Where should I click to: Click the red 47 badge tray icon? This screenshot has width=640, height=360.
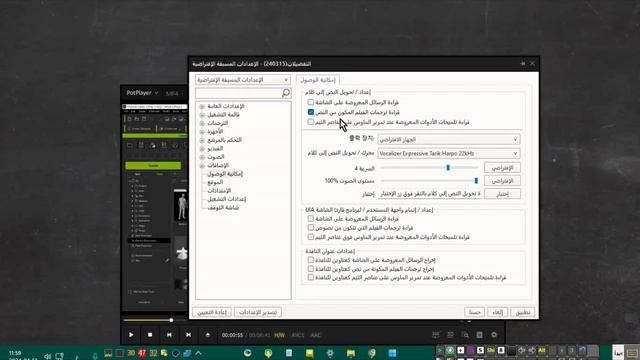pyautogui.click(x=142, y=353)
